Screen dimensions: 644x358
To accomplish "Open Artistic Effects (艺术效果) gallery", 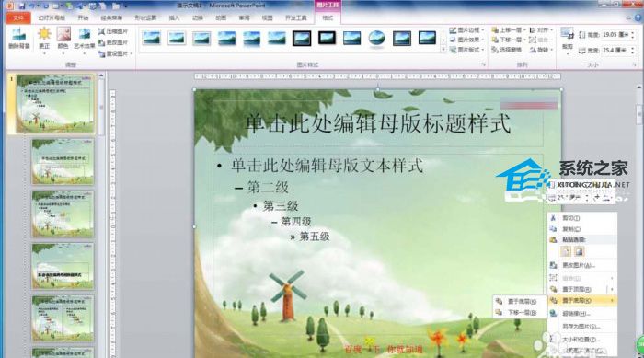I will tap(85, 39).
